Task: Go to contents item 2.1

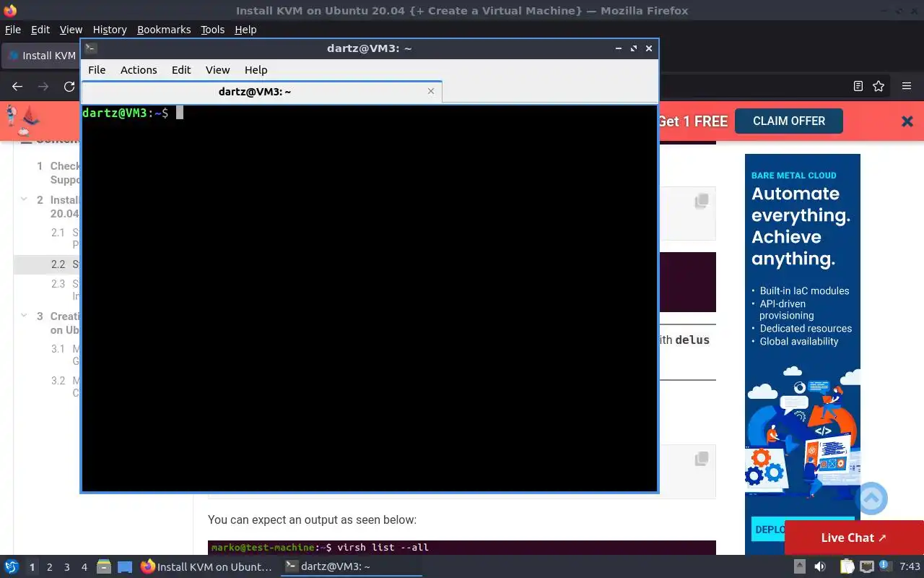Action: pyautogui.click(x=65, y=238)
